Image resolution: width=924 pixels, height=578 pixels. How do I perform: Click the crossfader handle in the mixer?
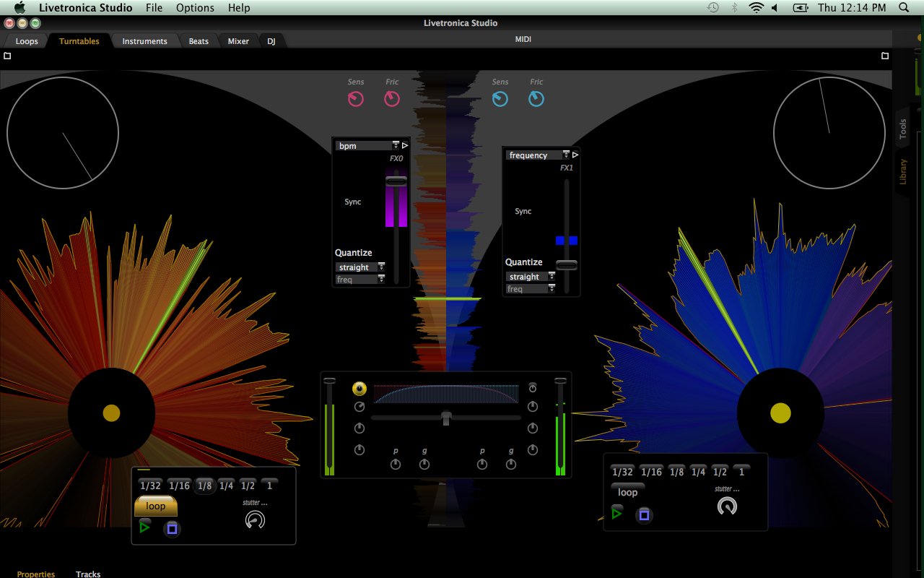[x=446, y=418]
